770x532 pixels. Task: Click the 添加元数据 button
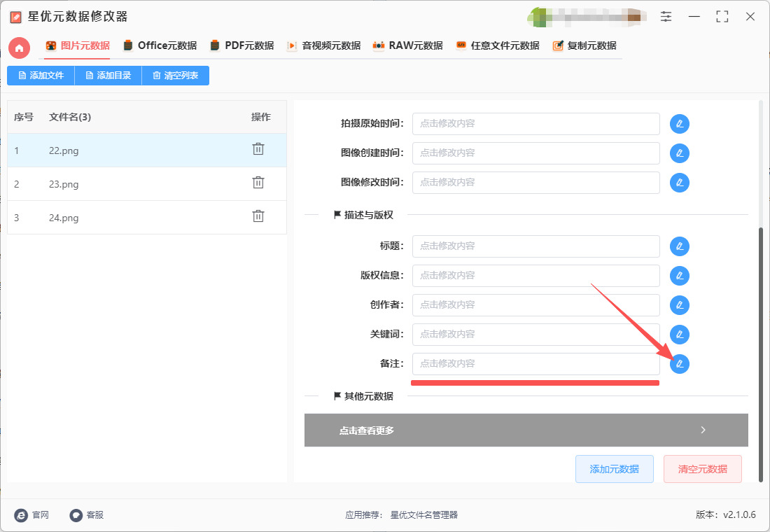[x=615, y=469]
